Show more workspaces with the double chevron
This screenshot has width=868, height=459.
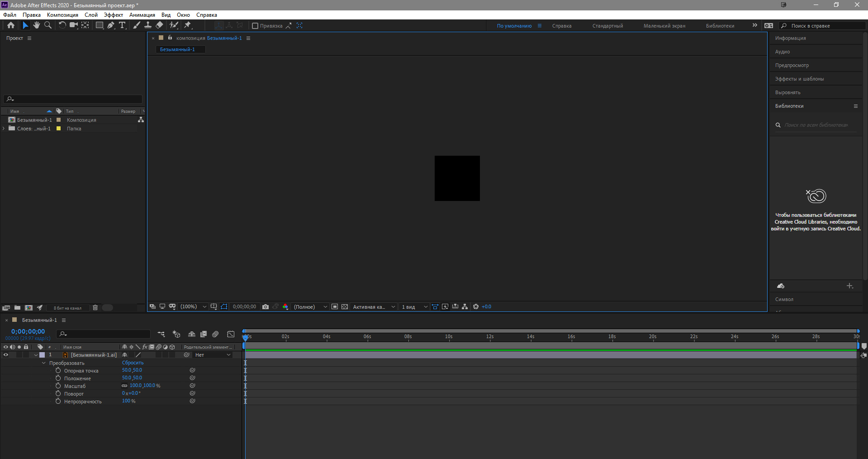tap(754, 25)
